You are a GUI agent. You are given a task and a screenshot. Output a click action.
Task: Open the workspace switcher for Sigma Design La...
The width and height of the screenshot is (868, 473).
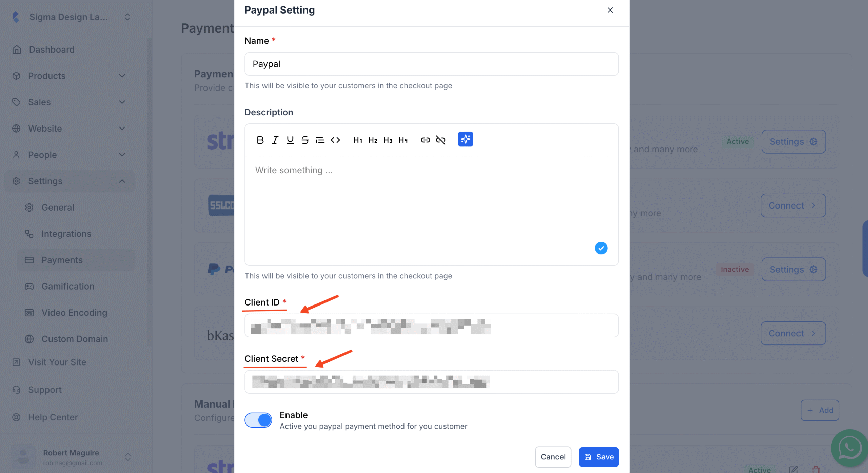[x=127, y=17]
